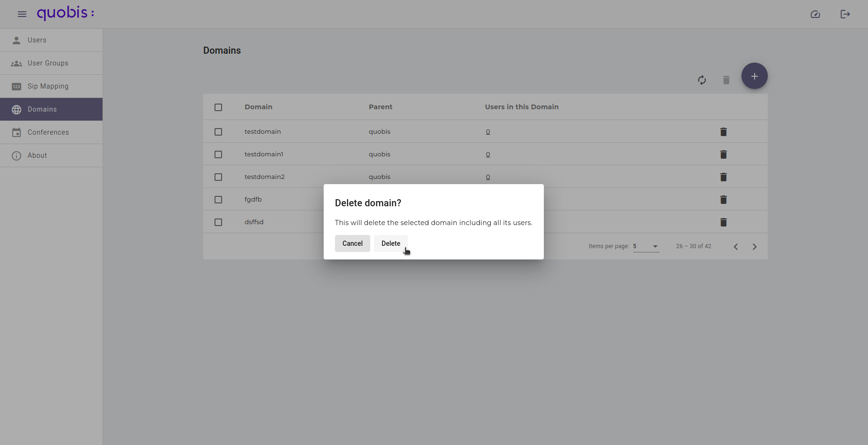Click the logout icon
This screenshot has height=445, width=868.
[845, 14]
